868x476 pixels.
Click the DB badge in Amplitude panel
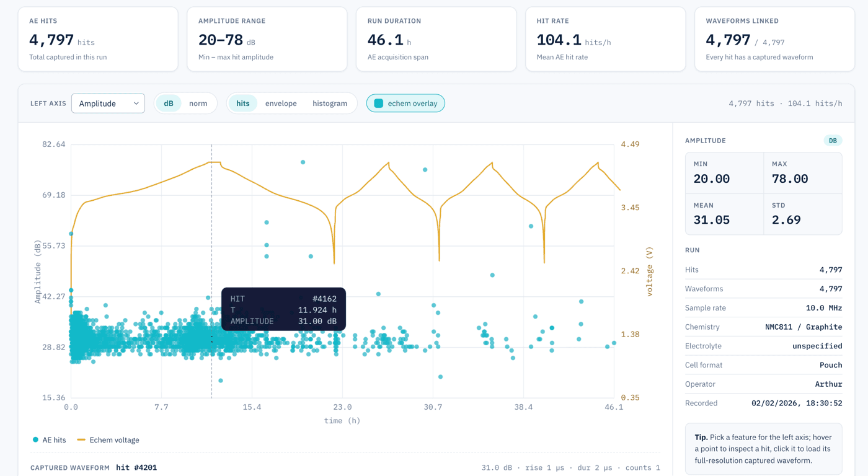(x=833, y=141)
